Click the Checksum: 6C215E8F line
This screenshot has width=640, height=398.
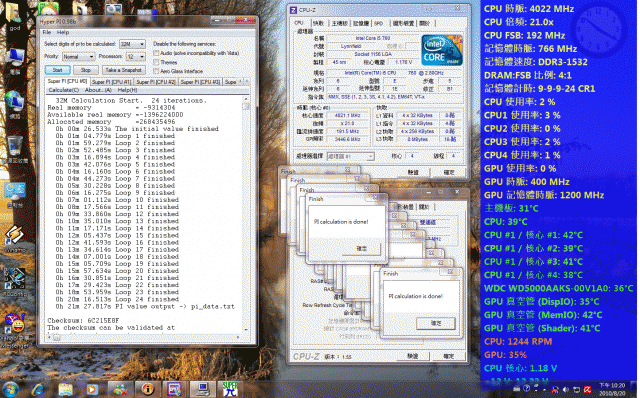point(83,320)
